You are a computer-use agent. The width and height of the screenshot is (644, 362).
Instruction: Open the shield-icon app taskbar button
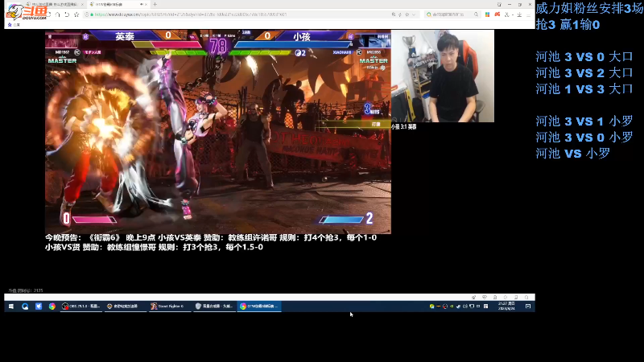(x=214, y=306)
